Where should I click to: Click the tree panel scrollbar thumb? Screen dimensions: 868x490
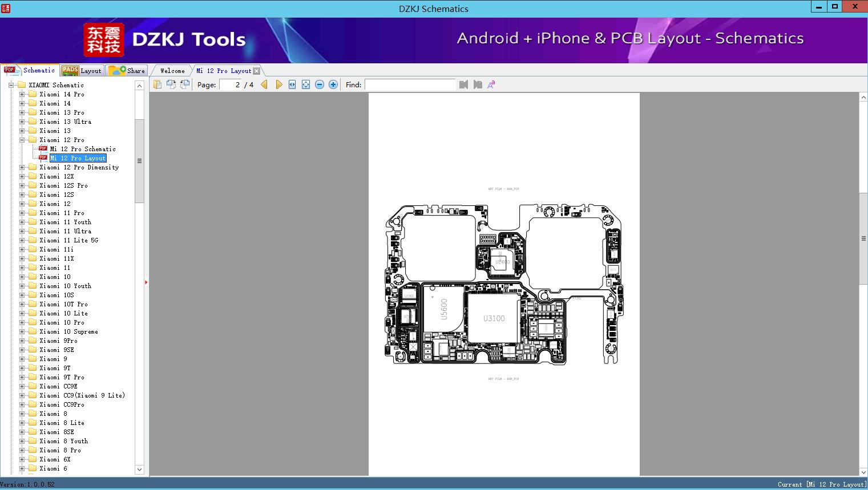click(x=139, y=161)
